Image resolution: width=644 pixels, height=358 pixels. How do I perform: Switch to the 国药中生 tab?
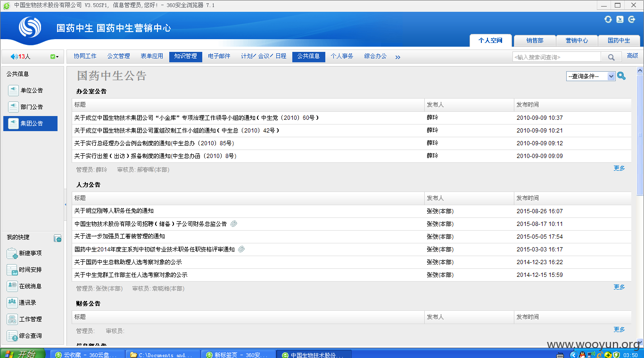pyautogui.click(x=619, y=41)
